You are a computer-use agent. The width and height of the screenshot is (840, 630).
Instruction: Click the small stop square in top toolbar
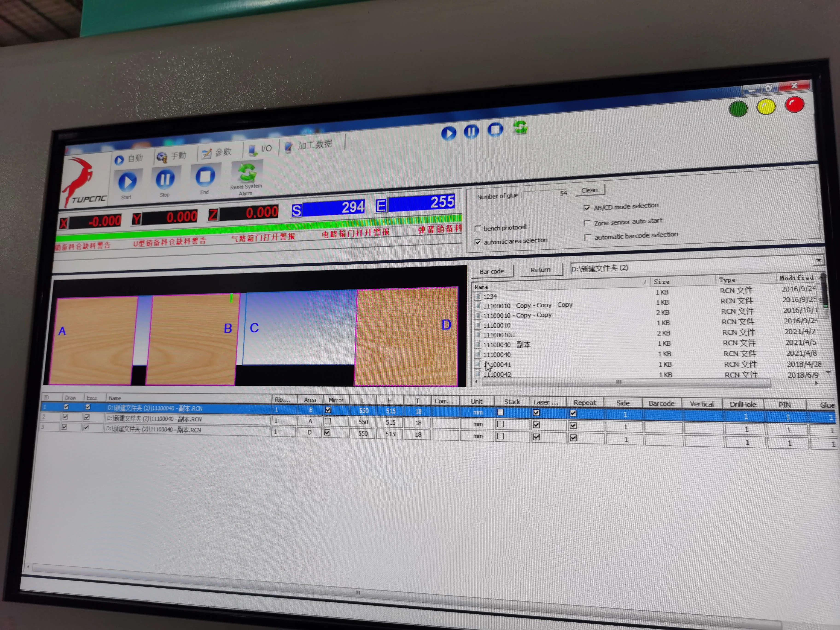click(495, 129)
